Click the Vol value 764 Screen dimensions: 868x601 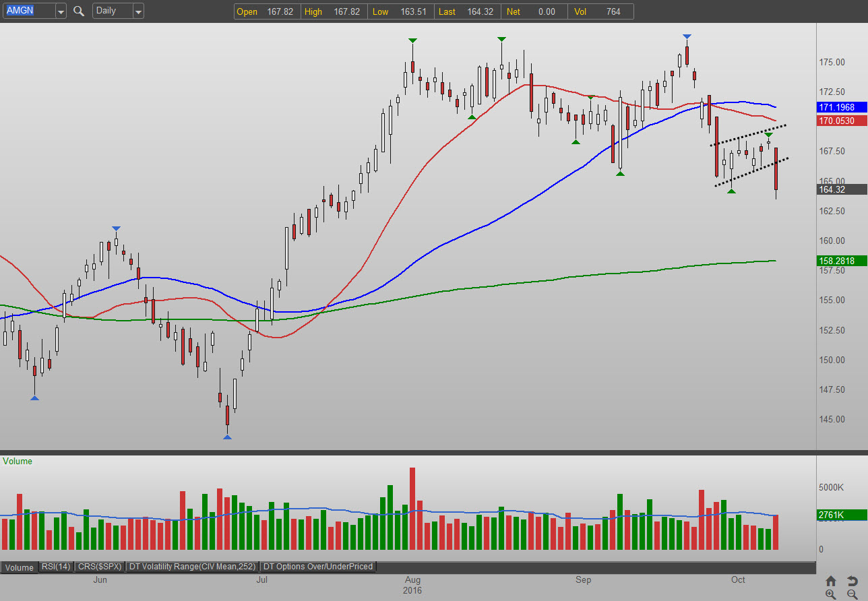click(x=613, y=11)
